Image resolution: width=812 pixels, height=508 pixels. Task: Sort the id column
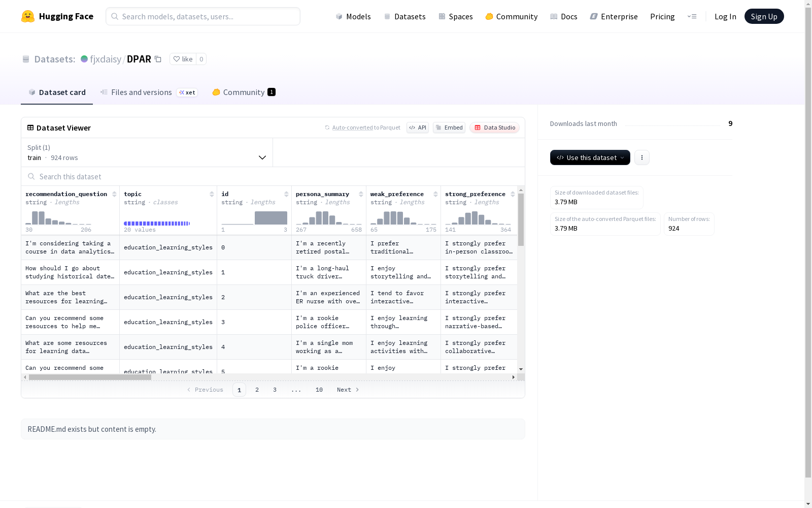pyautogui.click(x=286, y=194)
